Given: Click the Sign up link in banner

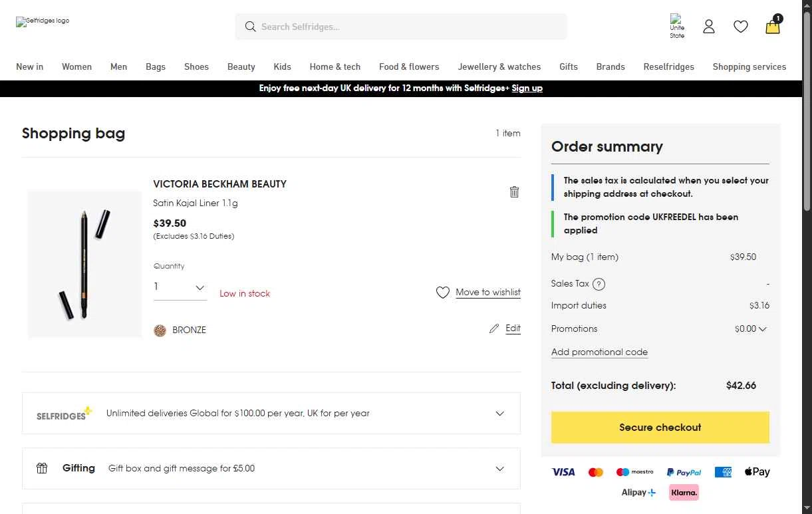Looking at the screenshot, I should [x=527, y=88].
